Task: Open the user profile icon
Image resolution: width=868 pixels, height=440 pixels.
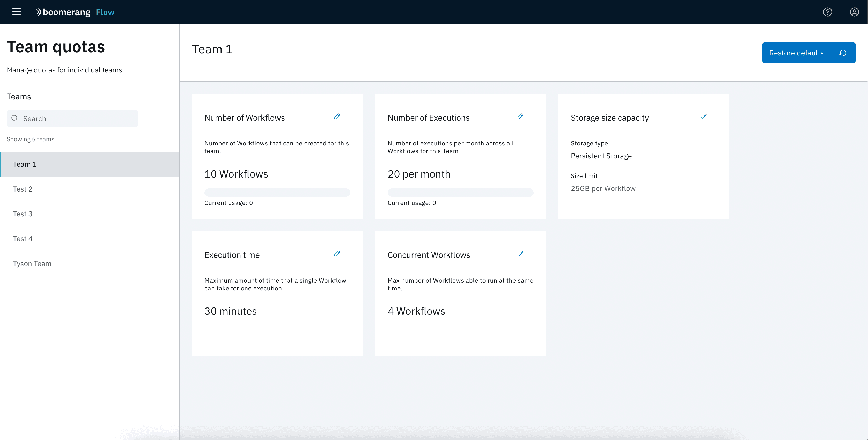Action: [854, 12]
